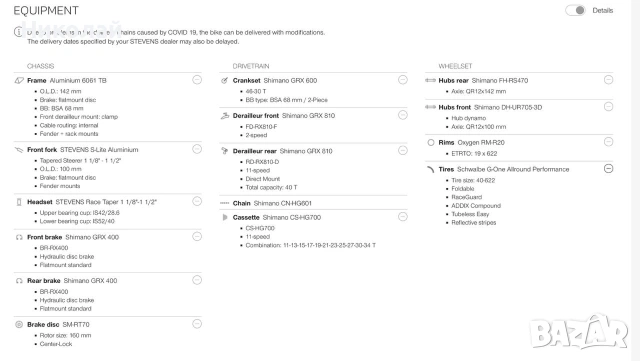This screenshot has height=361, width=640.
Task: Click the Cassette icon
Action: (x=224, y=217)
